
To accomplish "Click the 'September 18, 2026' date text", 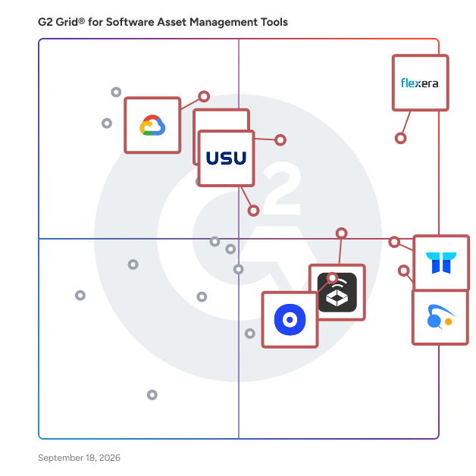I will coord(79,458).
